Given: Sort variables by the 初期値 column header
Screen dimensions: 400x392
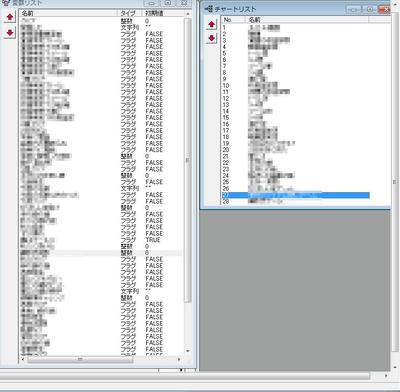Looking at the screenshot, I should 163,13.
